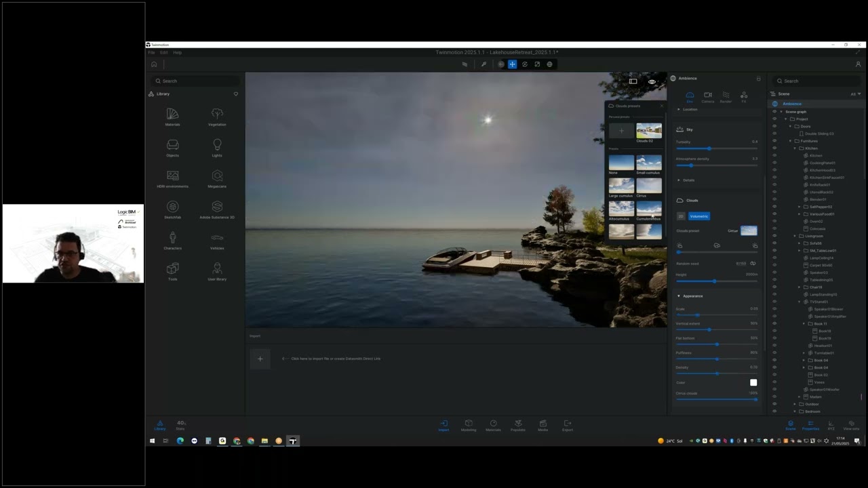Viewport: 868px width, 488px height.
Task: Open the File menu
Action: [151, 52]
